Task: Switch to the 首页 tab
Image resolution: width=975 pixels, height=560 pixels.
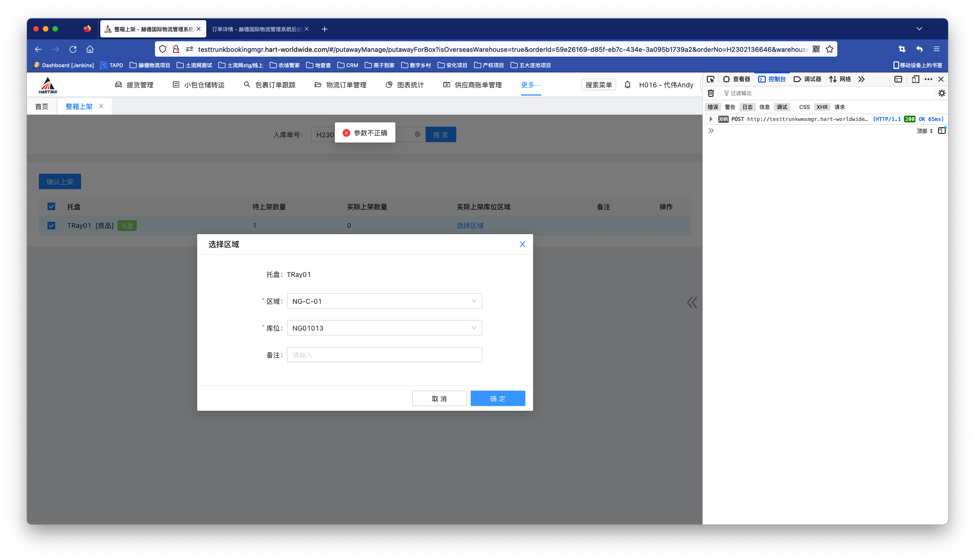Action: click(x=42, y=107)
